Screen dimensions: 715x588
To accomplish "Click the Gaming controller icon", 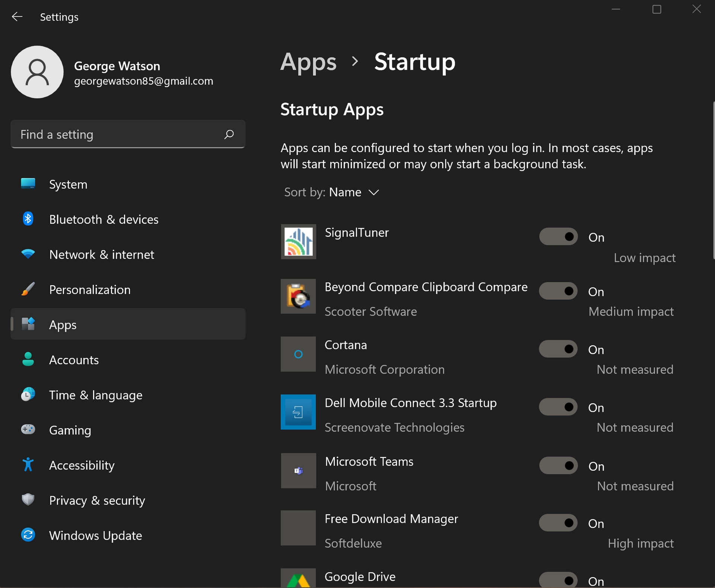I will click(28, 429).
